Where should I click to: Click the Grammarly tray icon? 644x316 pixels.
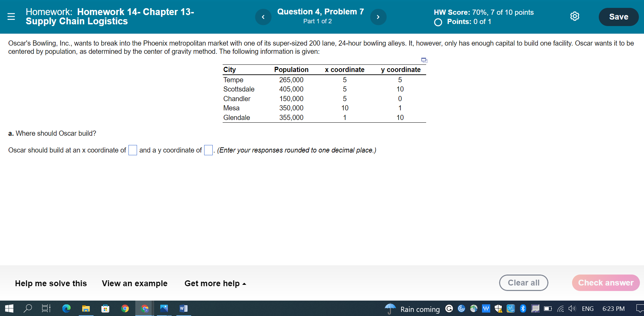pyautogui.click(x=449, y=308)
